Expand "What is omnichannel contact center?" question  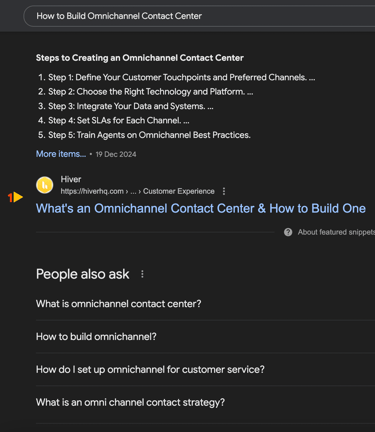(205, 304)
